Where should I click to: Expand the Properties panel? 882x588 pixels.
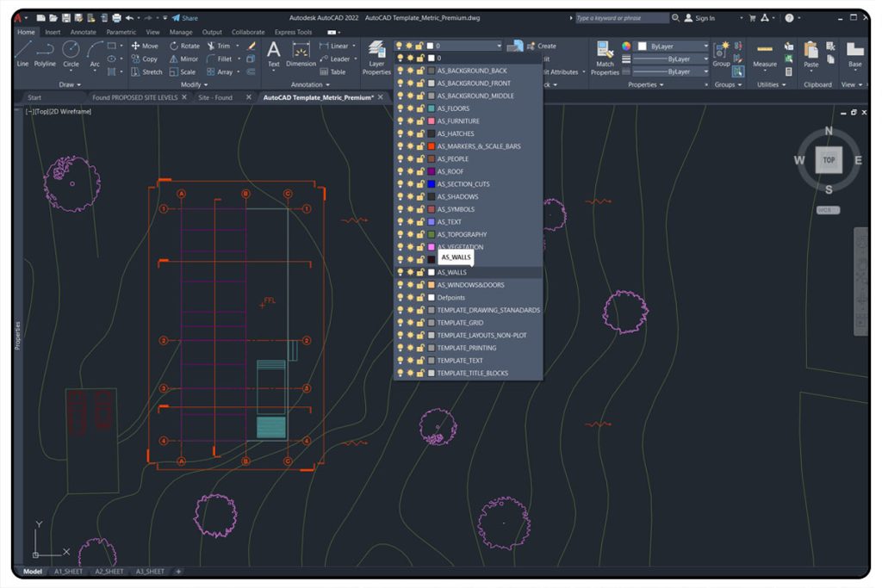pyautogui.click(x=645, y=85)
